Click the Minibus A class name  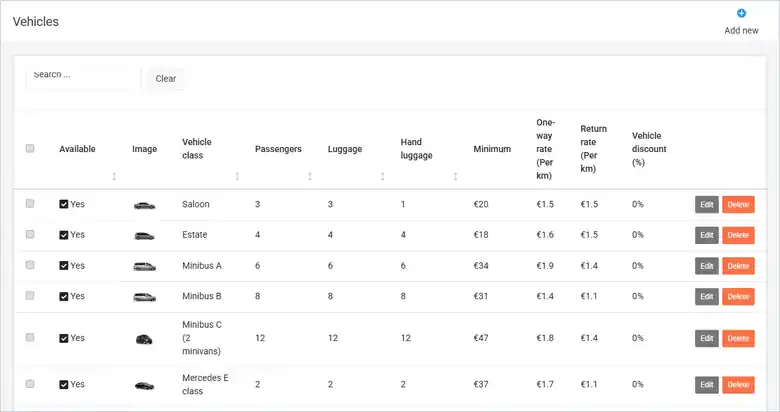coord(202,266)
